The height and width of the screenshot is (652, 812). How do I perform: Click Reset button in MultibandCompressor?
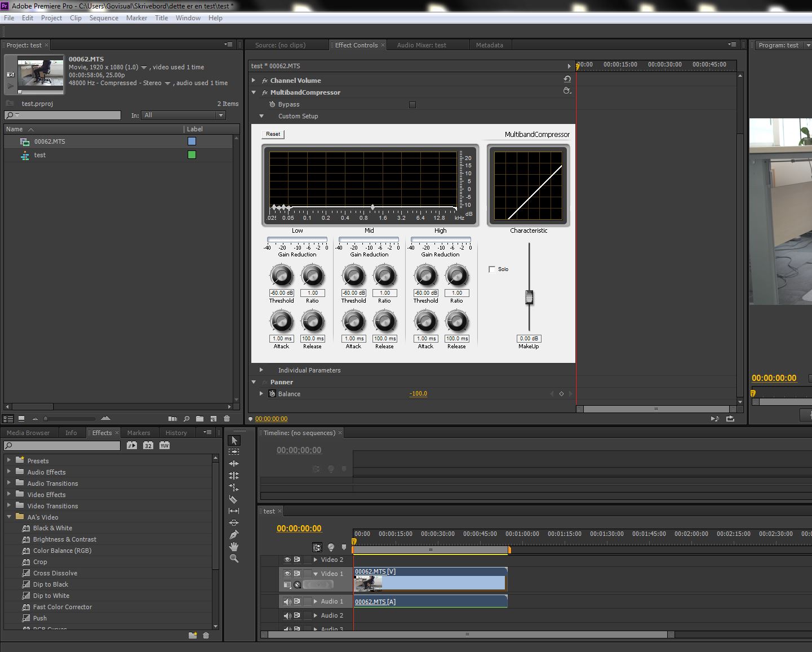[x=273, y=134]
